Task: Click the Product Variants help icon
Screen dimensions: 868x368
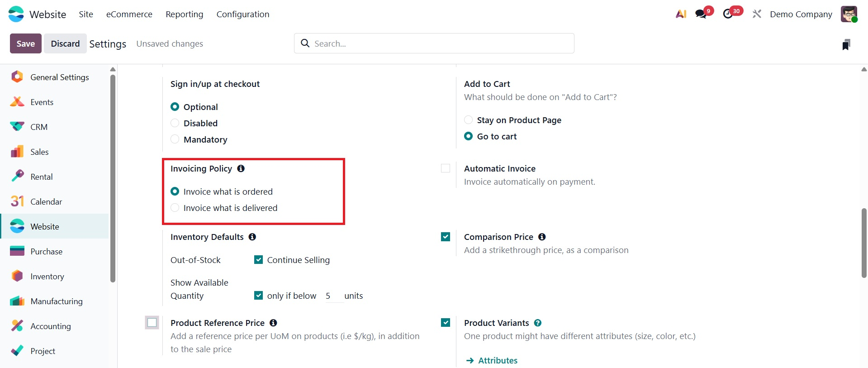Action: click(538, 323)
